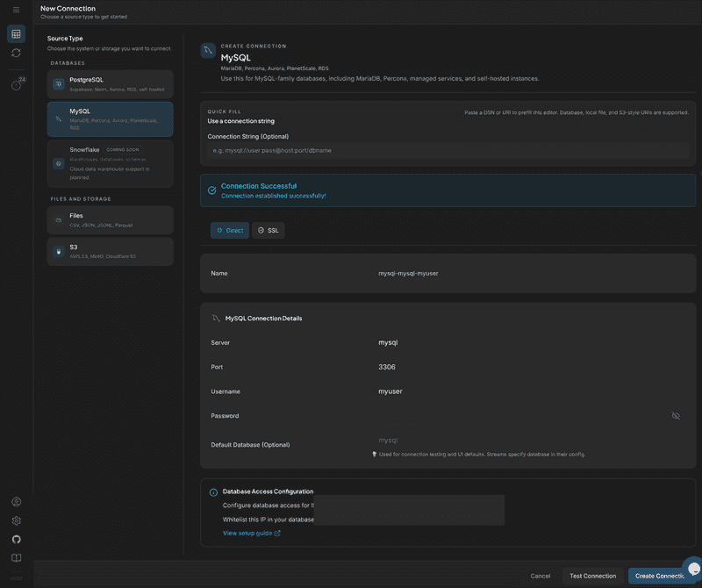Click the COMING SOON badge on Snowflake

123,149
